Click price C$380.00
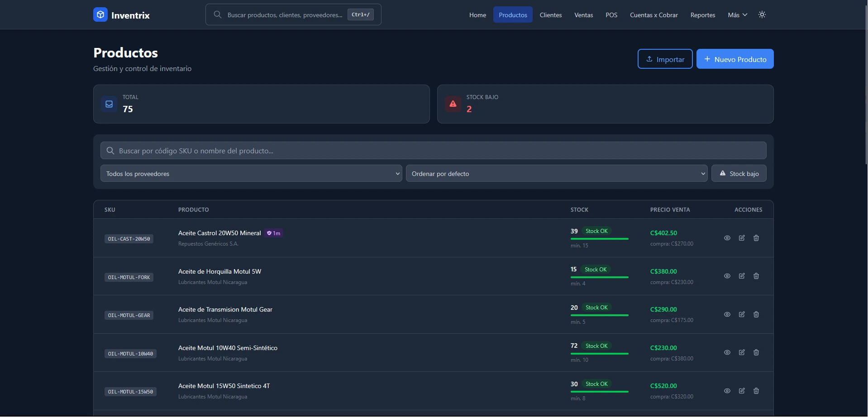The width and height of the screenshot is (868, 417). pos(663,271)
